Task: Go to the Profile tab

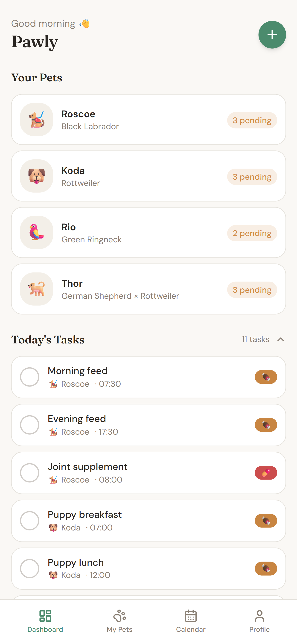Action: click(259, 621)
